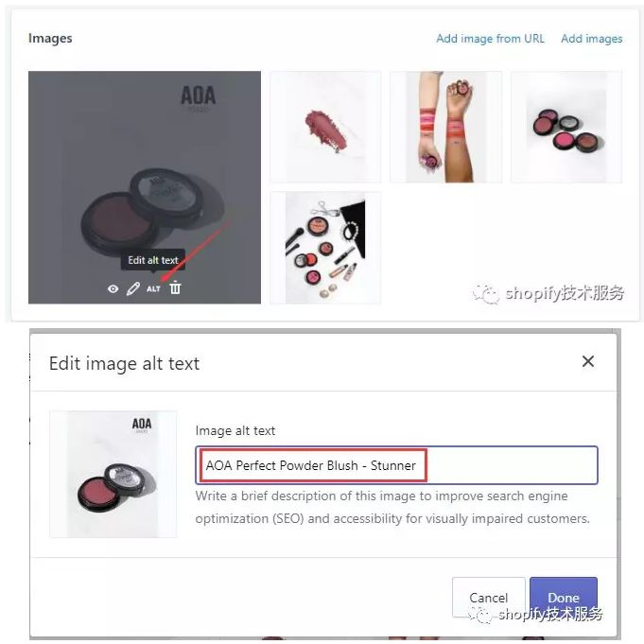This screenshot has width=644, height=644.
Task: Open the dialog's blush preview thumbnail
Action: [x=113, y=474]
